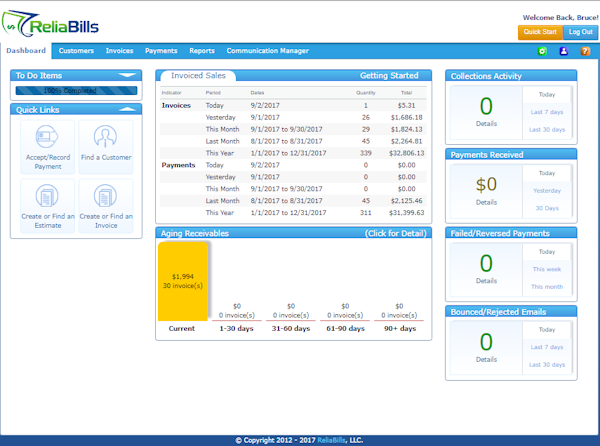This screenshot has width=600, height=446.
Task: Click the Log Out button
Action: [580, 32]
